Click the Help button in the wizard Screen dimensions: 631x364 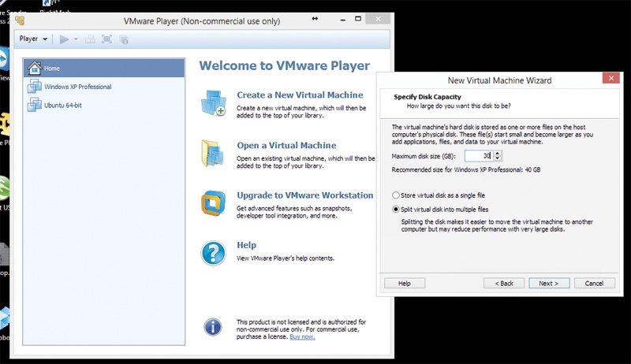point(405,284)
